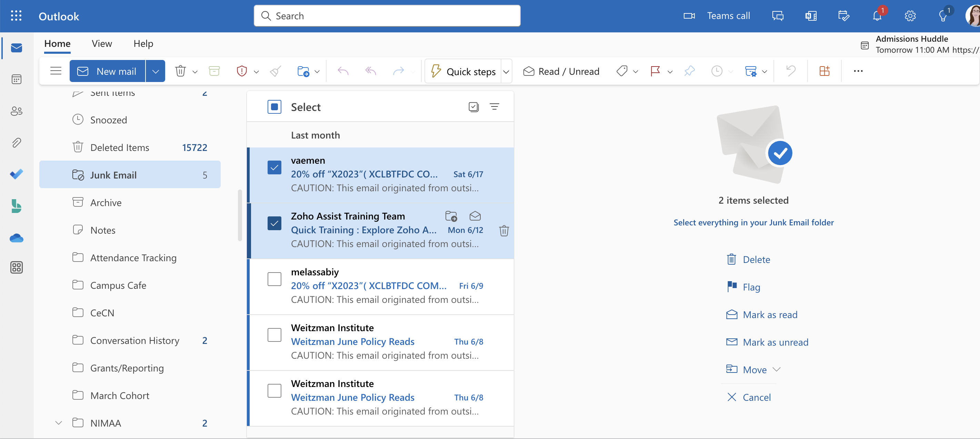Viewport: 980px width, 439px height.
Task: Toggle the Select all checkbox
Action: tap(274, 107)
